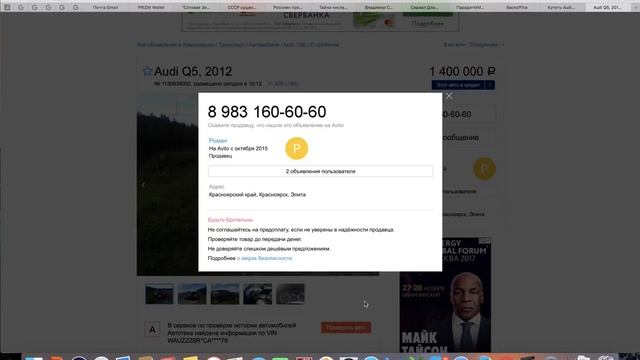Open the Mike Tyson forum advertisement
Image resolution: width=640 pixels, height=360 pixels.
click(445, 295)
